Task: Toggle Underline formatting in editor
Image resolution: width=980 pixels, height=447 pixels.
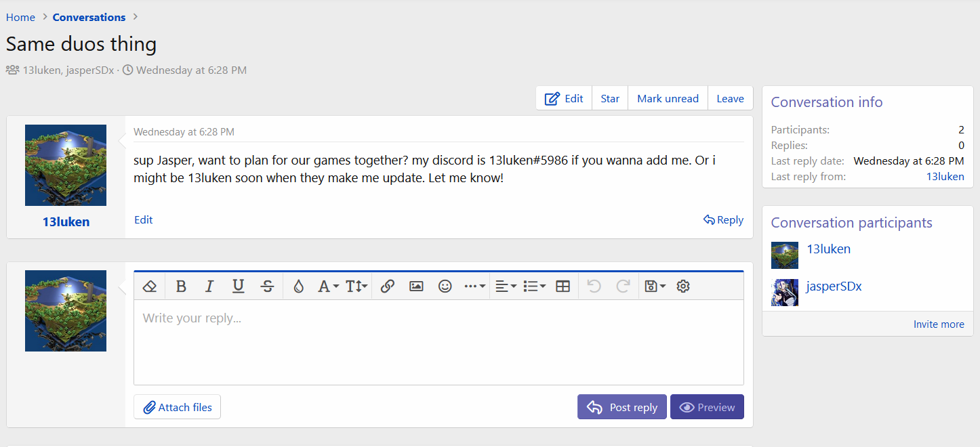Action: point(238,286)
